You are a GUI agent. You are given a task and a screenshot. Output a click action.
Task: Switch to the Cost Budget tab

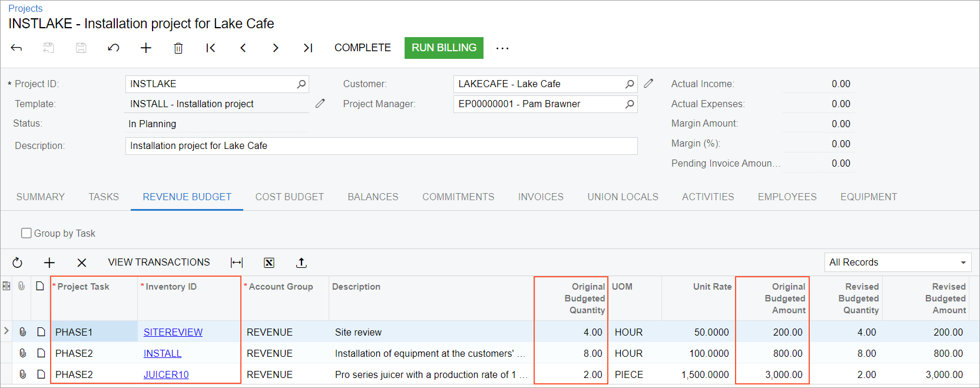click(289, 197)
